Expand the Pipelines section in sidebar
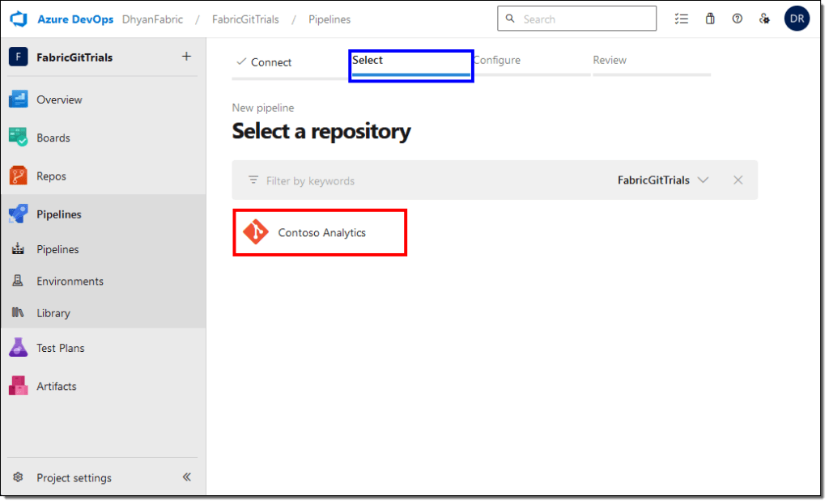 coord(58,214)
